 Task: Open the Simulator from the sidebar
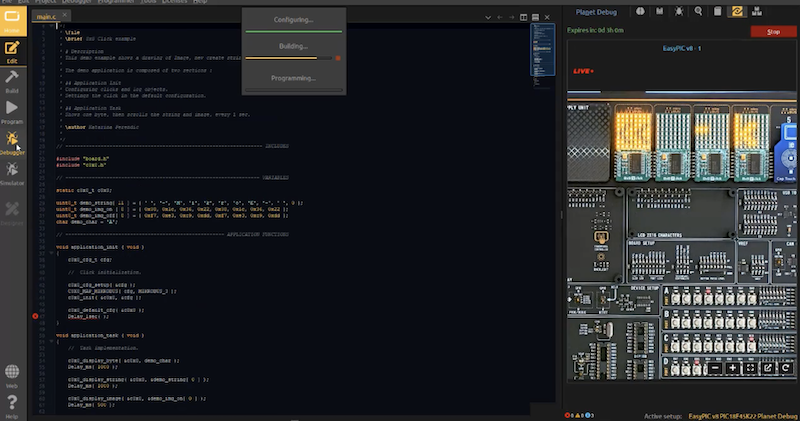(x=12, y=174)
